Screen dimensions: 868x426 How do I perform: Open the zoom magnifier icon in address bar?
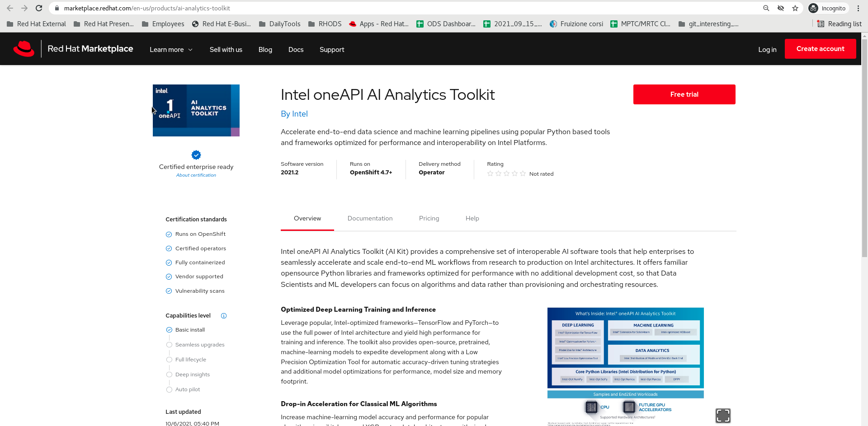pyautogui.click(x=766, y=8)
